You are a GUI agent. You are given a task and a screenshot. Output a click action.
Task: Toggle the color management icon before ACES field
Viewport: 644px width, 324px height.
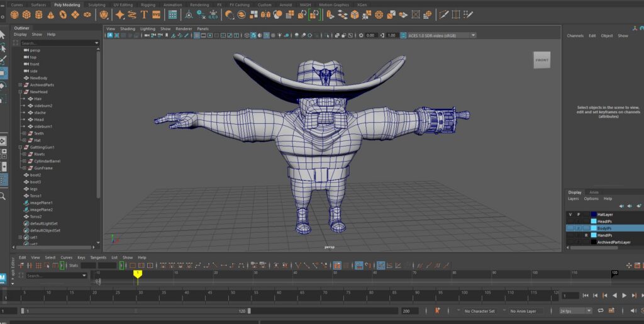tap(403, 35)
